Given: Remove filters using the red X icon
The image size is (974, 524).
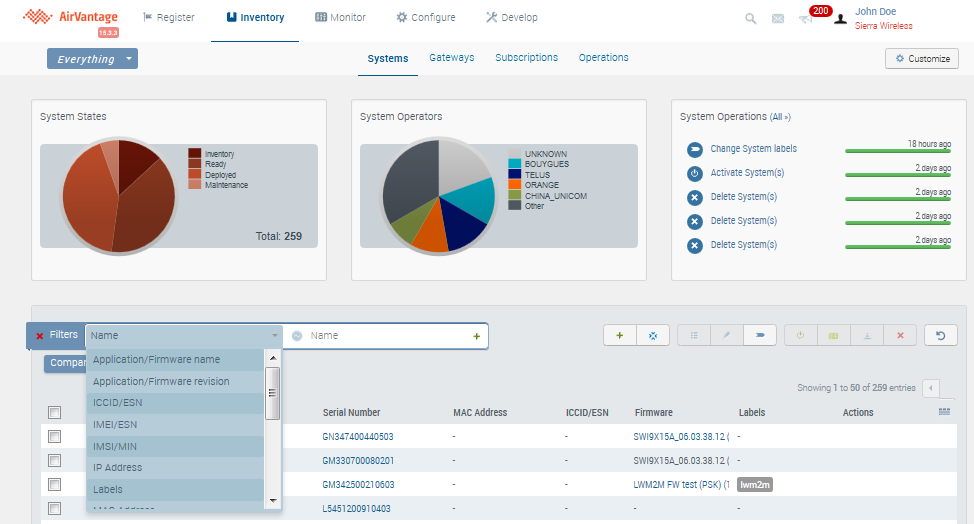Looking at the screenshot, I should pyautogui.click(x=40, y=336).
